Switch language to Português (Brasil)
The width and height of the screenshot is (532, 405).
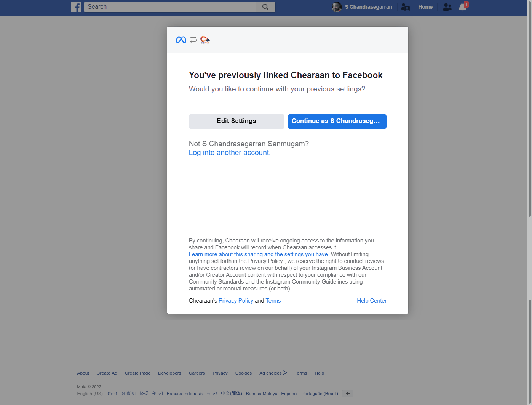[x=320, y=394]
